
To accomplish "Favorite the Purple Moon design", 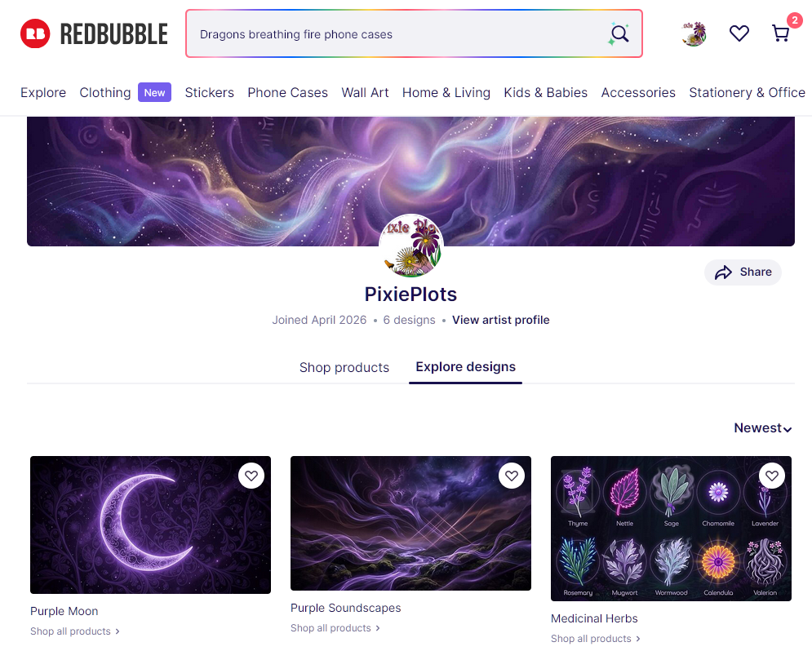I will [x=251, y=476].
